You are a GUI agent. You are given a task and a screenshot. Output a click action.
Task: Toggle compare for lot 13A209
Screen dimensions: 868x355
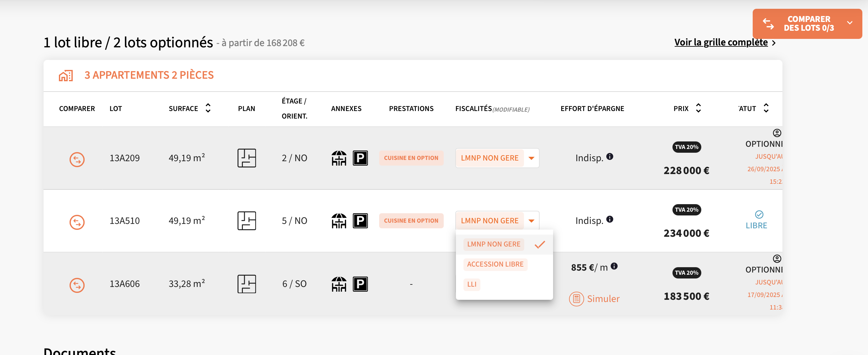[x=77, y=159]
